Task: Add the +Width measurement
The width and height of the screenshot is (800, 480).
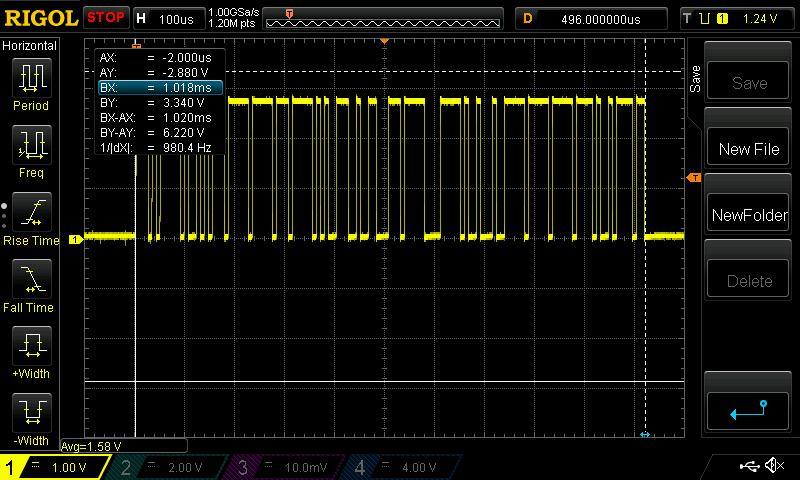Action: [x=31, y=348]
